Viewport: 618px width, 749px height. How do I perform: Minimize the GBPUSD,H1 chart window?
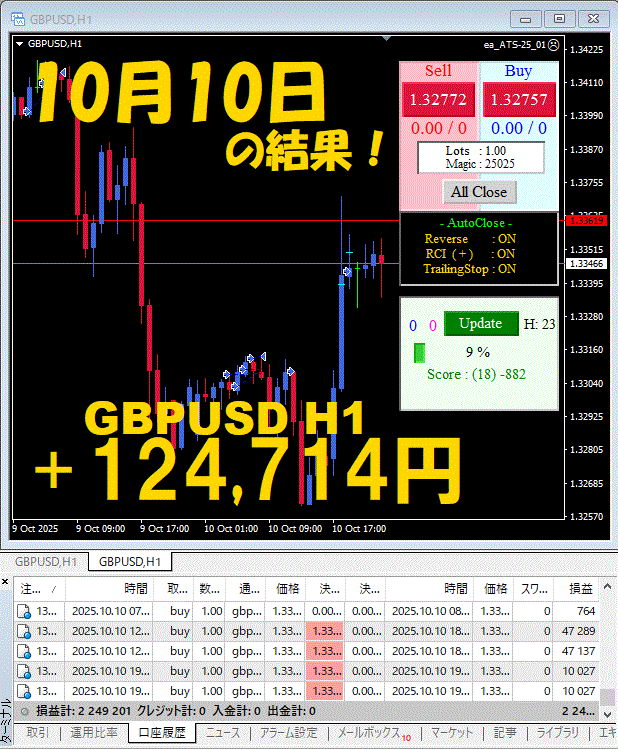[x=525, y=19]
